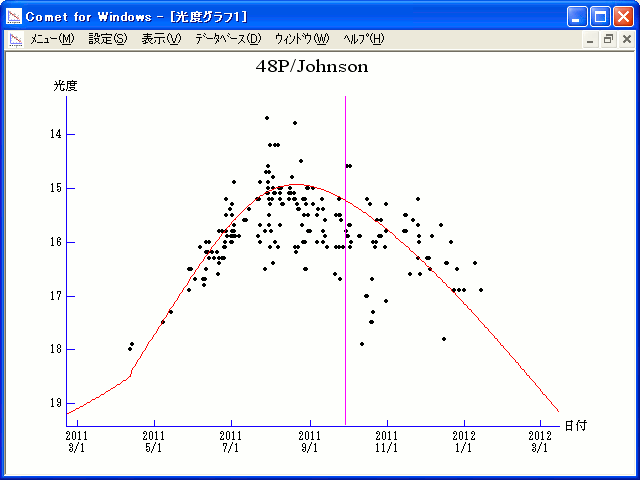Close the inner 光度グラフ1 document window
The width and height of the screenshot is (640, 480).
pos(625,39)
